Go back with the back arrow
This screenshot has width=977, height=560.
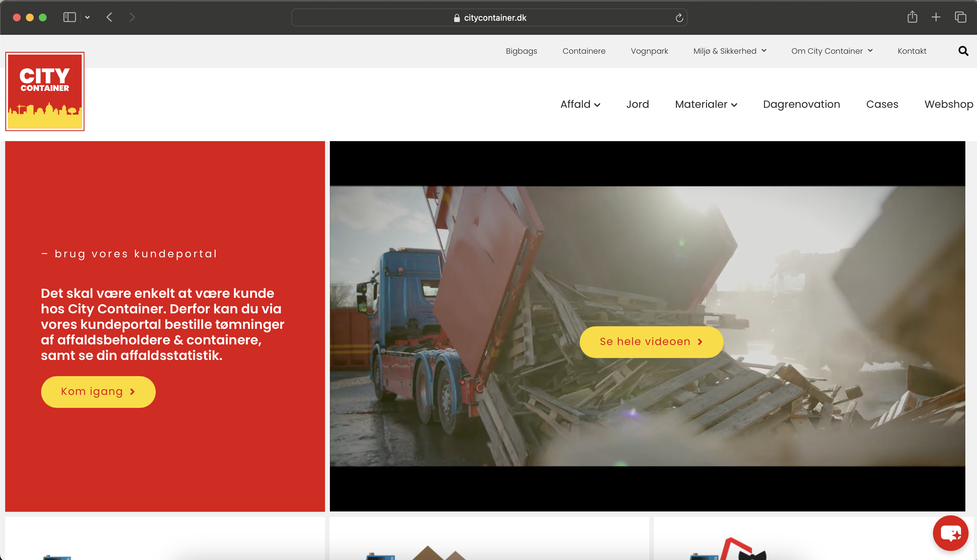click(x=110, y=17)
